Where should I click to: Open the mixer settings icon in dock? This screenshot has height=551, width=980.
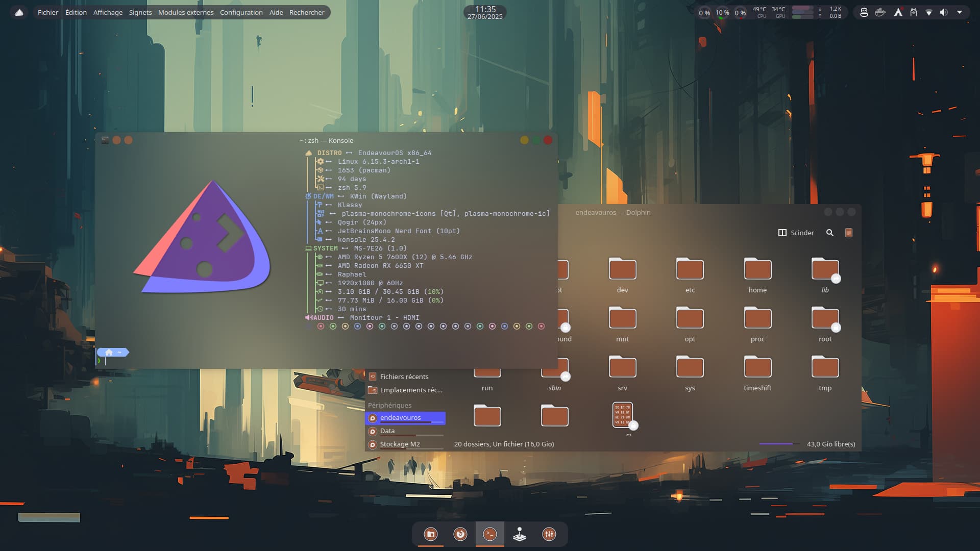click(x=549, y=534)
